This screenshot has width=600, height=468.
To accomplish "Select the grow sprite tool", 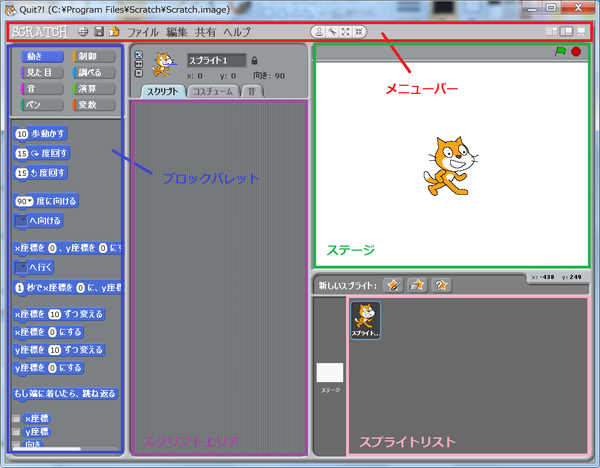I will [x=346, y=32].
